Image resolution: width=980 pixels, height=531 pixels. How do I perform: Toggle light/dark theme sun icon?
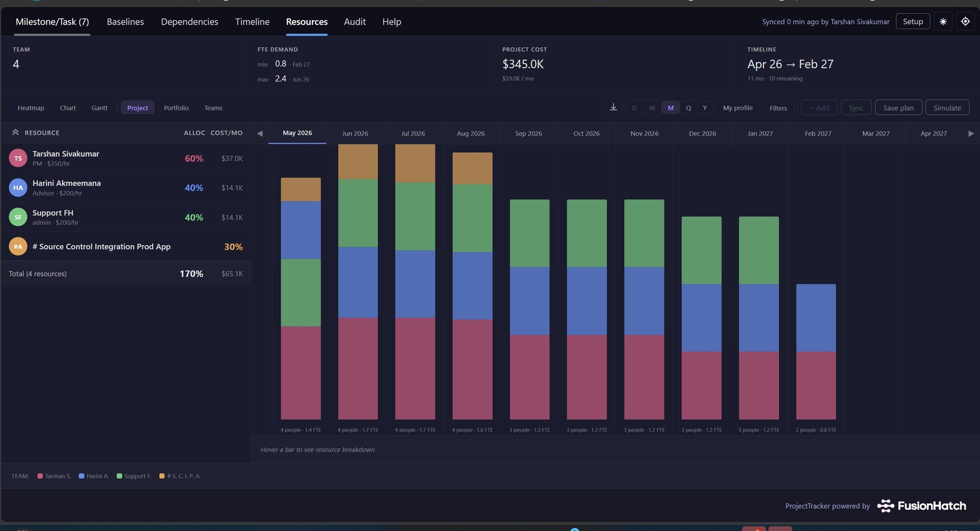(943, 21)
